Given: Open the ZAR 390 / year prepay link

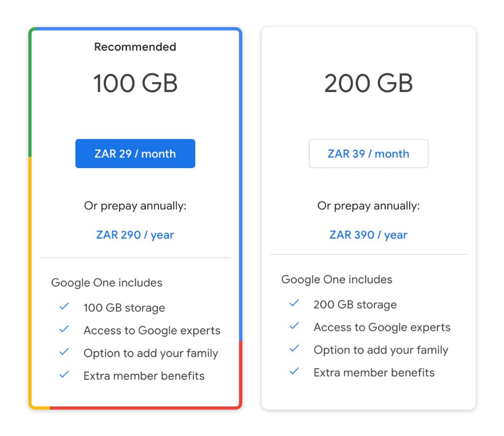Looking at the screenshot, I should (368, 235).
